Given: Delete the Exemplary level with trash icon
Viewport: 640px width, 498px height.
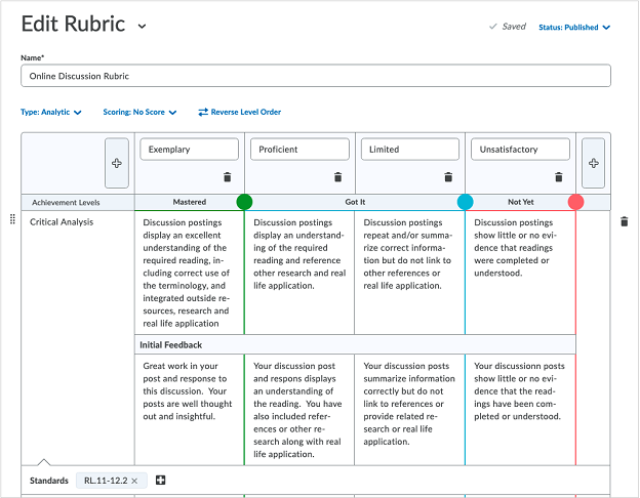Looking at the screenshot, I should (x=227, y=177).
